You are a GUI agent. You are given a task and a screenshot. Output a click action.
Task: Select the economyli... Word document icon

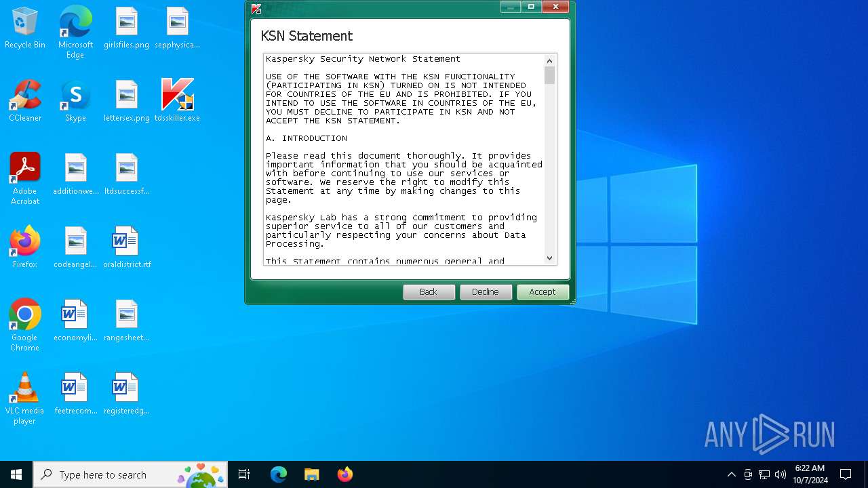point(75,321)
